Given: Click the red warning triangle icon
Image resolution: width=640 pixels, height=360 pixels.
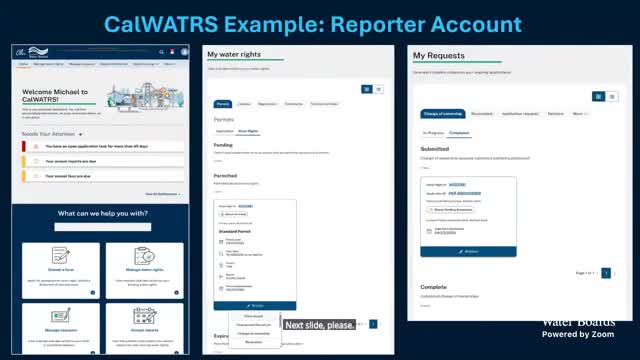Looking at the screenshot, I should click(x=36, y=146).
